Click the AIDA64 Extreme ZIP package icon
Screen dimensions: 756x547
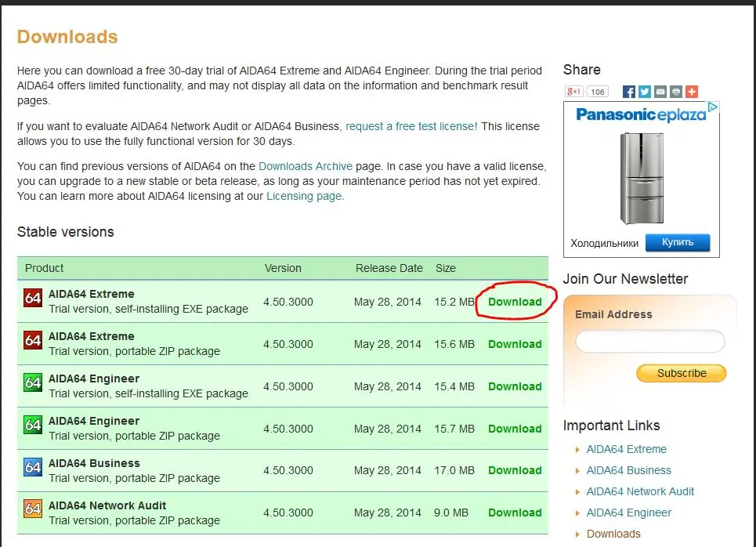tap(33, 340)
